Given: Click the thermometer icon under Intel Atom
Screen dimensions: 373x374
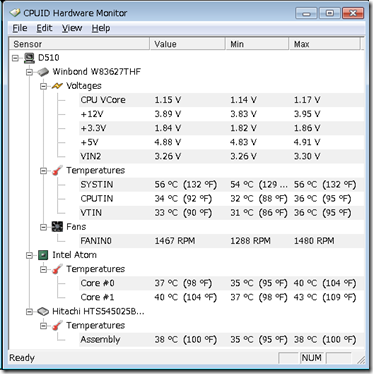Looking at the screenshot, I should (57, 269).
